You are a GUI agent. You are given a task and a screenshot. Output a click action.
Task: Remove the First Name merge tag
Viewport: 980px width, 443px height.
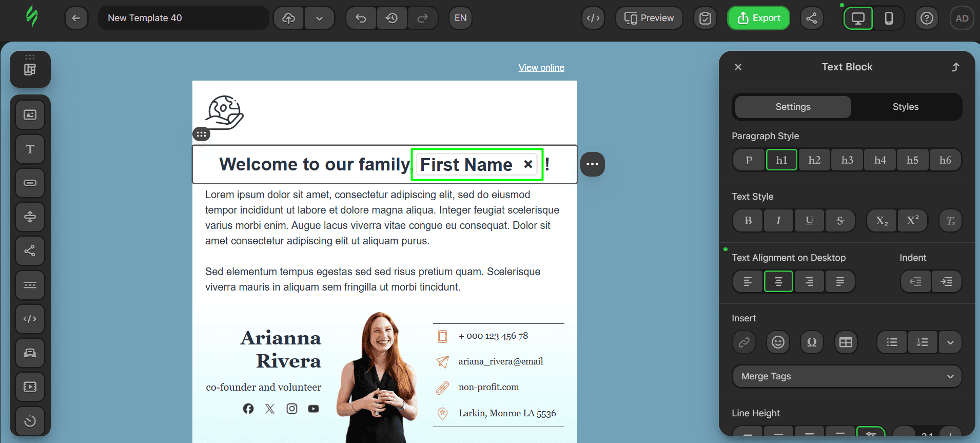click(528, 164)
